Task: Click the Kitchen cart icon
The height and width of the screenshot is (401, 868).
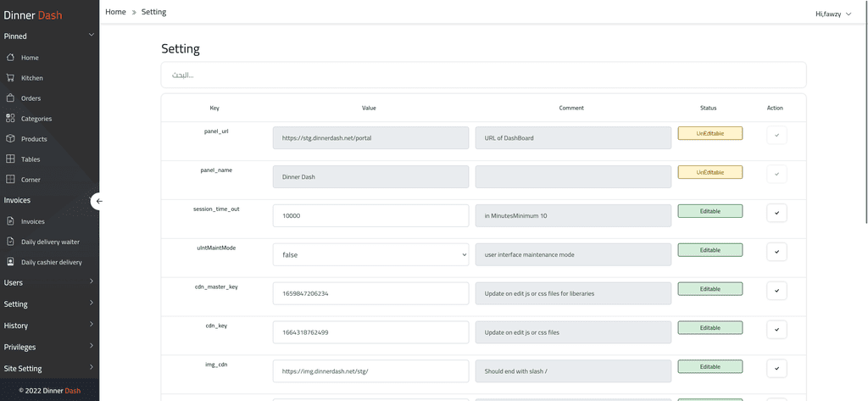Action: click(x=10, y=78)
